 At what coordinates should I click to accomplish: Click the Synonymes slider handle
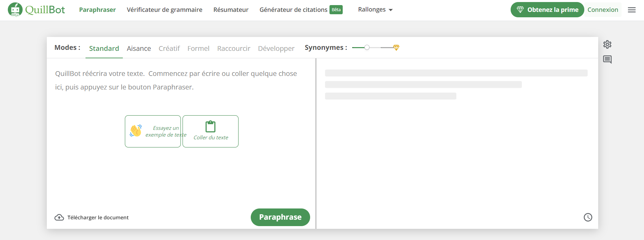click(367, 47)
